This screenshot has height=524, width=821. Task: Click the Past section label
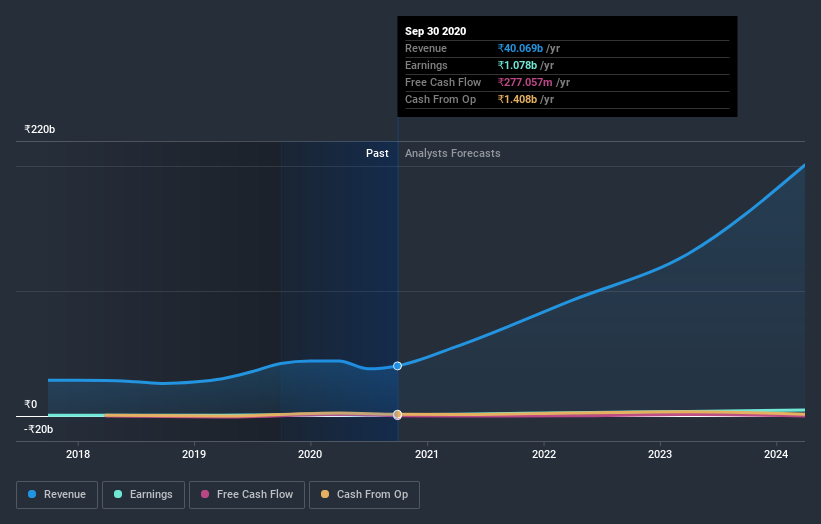click(377, 153)
